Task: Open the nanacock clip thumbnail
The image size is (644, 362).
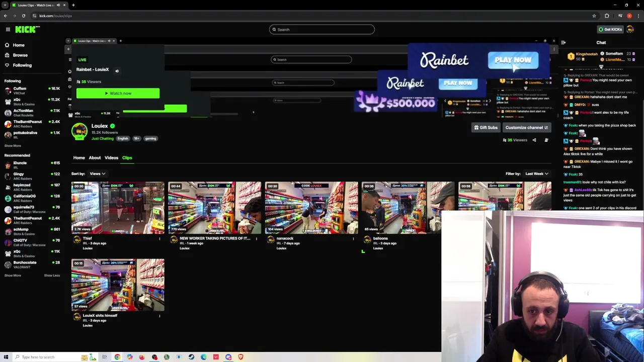Action: coord(311,208)
